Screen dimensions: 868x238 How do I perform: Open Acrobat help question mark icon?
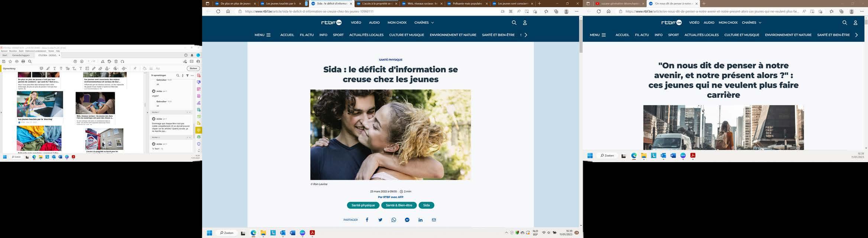pyautogui.click(x=186, y=55)
